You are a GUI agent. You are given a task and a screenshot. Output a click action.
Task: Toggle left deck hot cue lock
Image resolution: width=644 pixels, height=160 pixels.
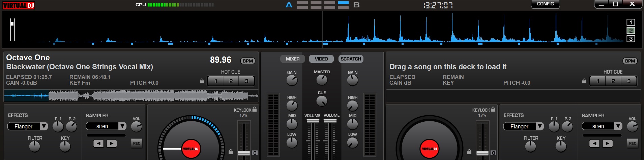coord(202,81)
